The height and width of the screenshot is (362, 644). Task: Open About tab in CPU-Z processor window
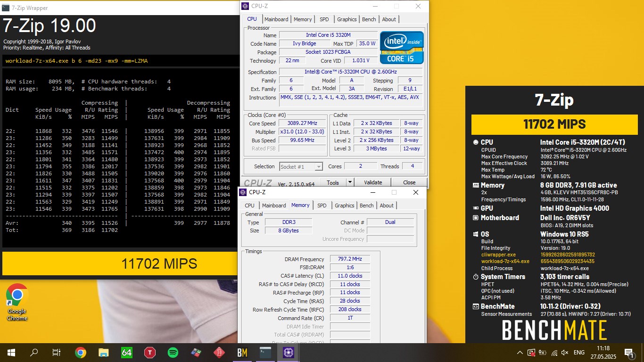pos(389,19)
